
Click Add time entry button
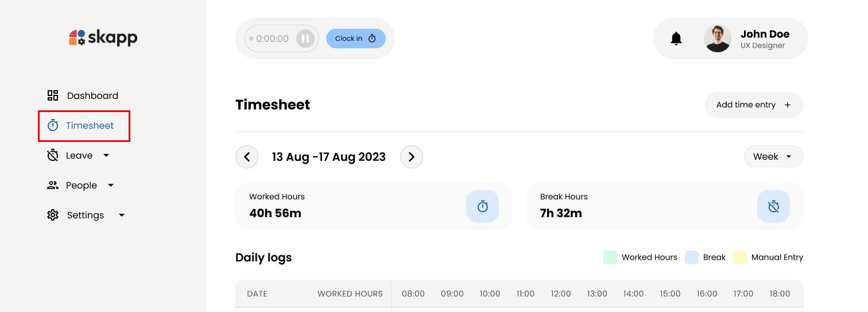[x=754, y=105]
